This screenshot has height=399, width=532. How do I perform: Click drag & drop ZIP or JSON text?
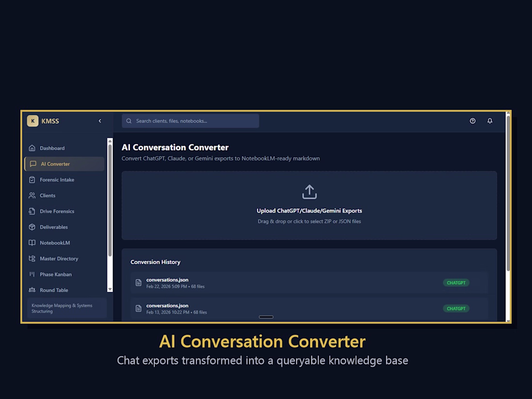[x=309, y=221]
